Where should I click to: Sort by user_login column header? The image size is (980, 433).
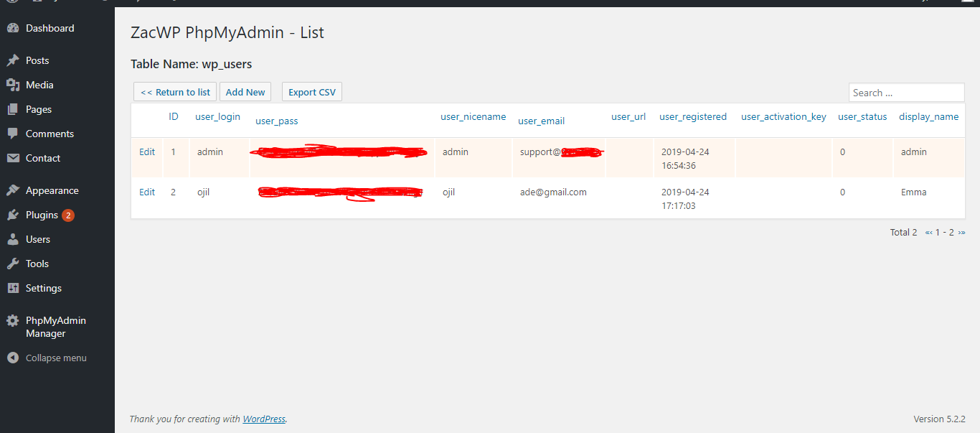click(x=217, y=116)
